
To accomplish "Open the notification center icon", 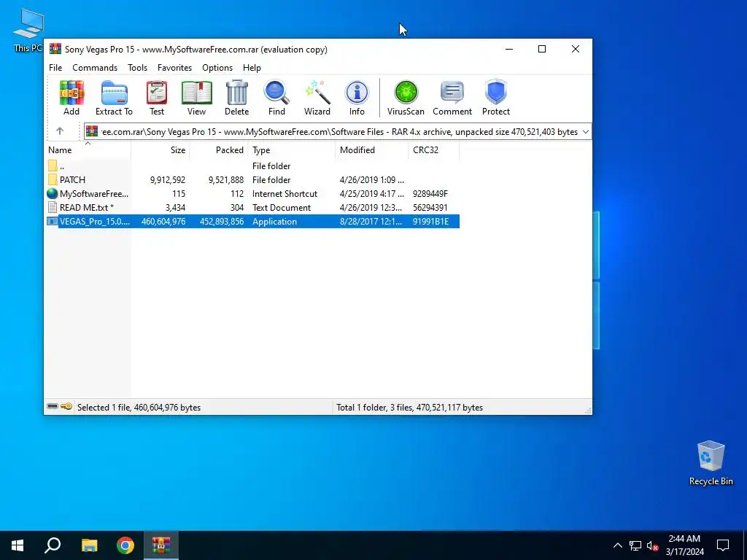I will [723, 545].
